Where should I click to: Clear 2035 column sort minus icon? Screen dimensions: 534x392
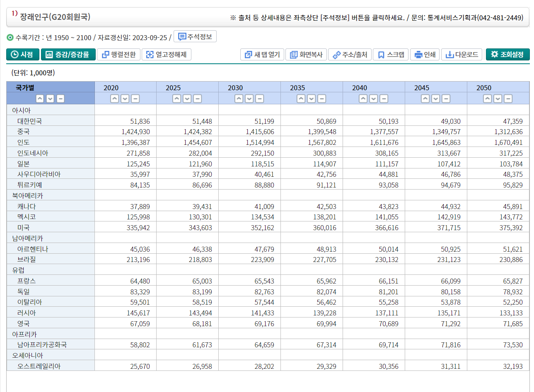click(x=321, y=99)
